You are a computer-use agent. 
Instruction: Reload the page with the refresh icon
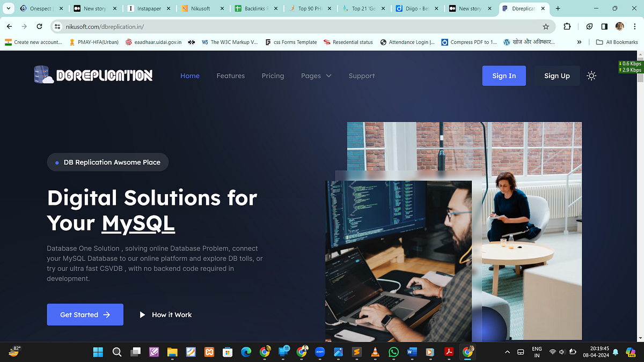(39, 26)
